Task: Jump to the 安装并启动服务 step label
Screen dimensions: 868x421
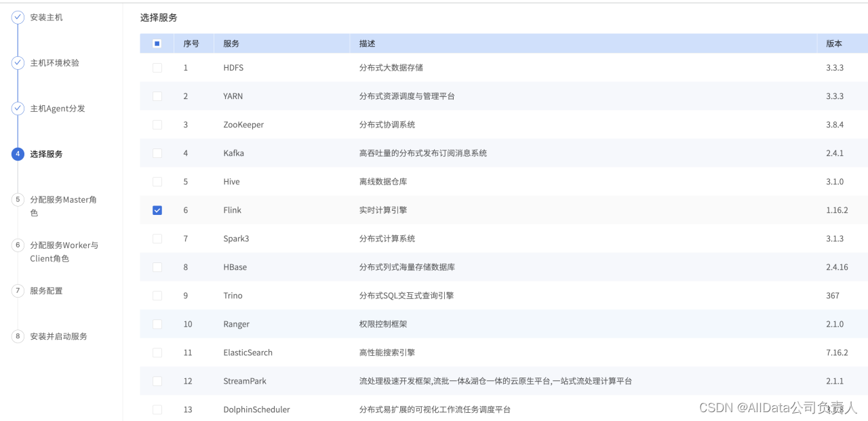Action: coord(58,336)
